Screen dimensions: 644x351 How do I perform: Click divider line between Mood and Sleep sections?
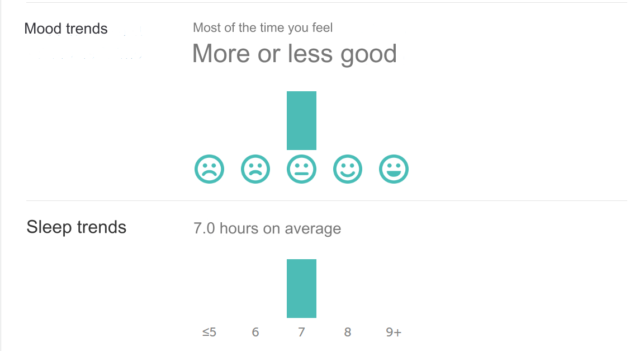tap(326, 200)
